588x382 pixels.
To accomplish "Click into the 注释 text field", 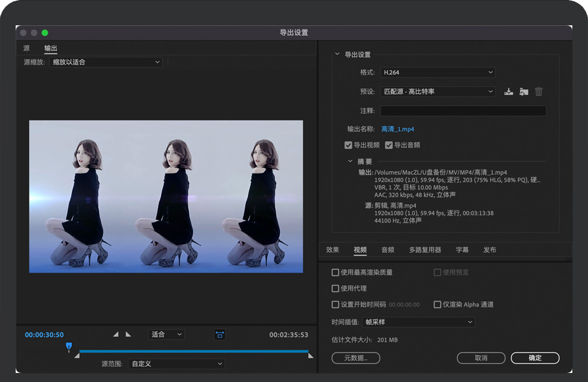I will (463, 111).
